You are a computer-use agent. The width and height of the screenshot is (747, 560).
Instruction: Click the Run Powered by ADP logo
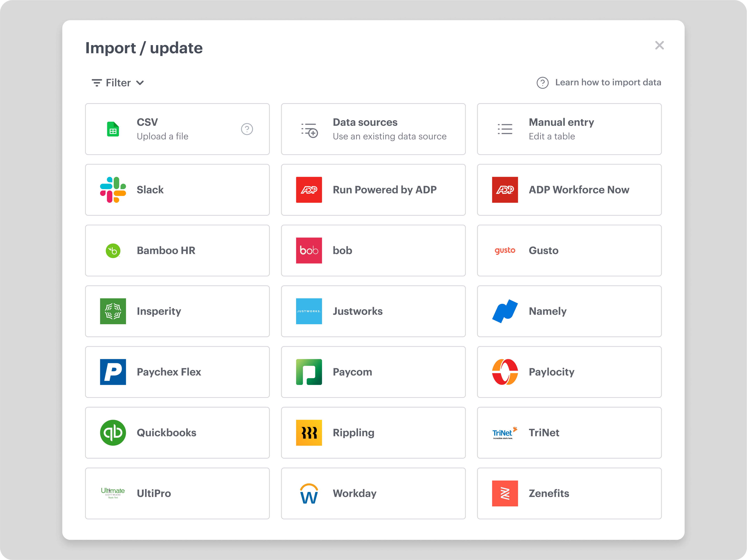tap(309, 190)
